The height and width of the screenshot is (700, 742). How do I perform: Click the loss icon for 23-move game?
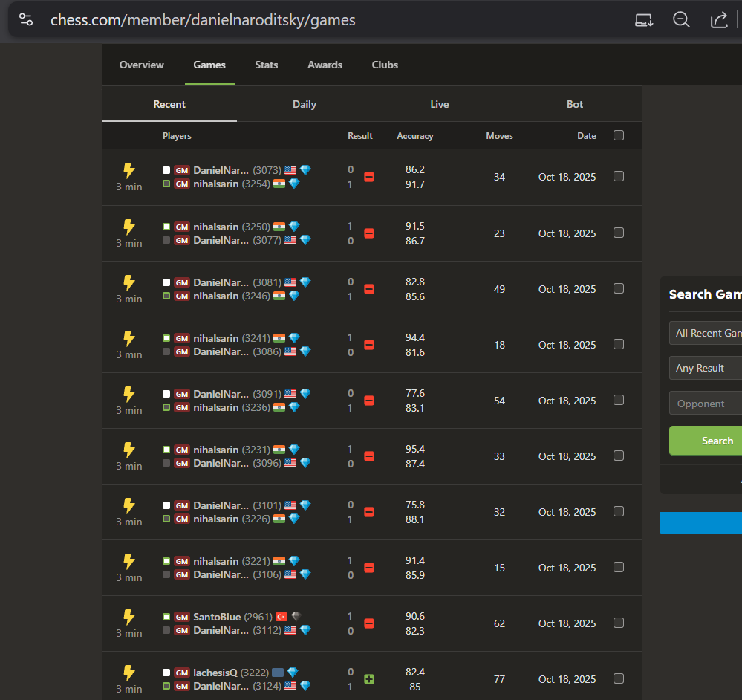pos(369,233)
